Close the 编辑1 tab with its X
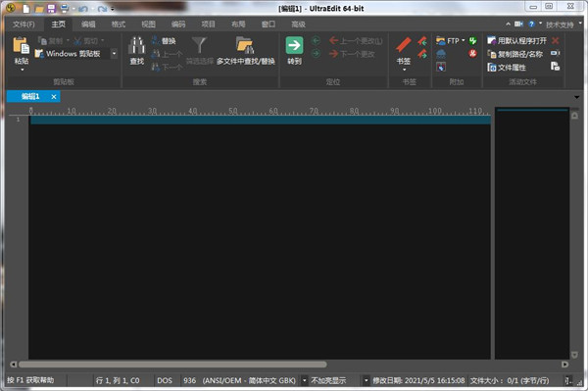This screenshot has height=391, width=588. (54, 97)
